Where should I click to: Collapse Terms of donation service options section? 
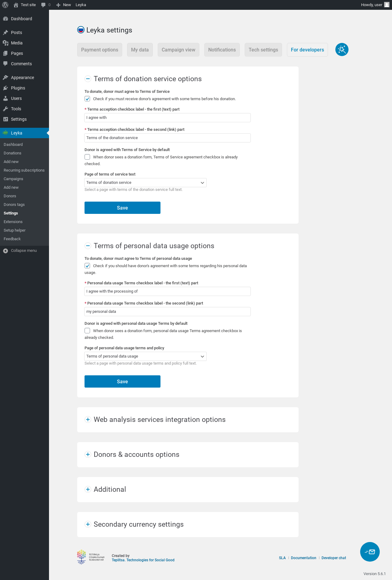(88, 79)
